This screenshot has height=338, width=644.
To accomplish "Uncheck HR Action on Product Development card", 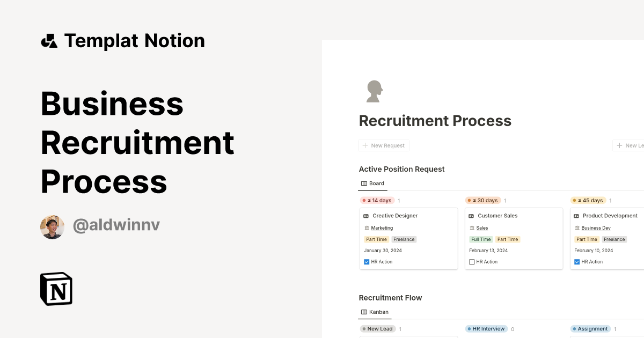I will [x=577, y=262].
